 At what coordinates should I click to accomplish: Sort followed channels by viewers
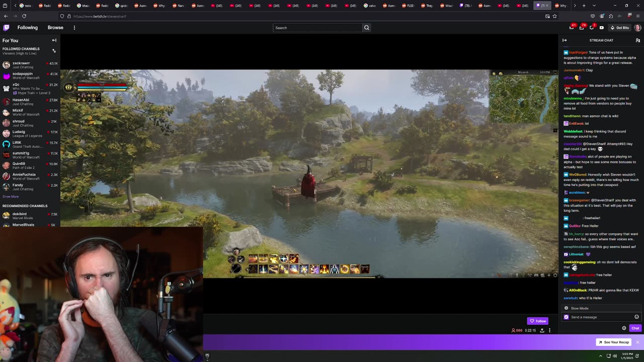click(x=54, y=51)
